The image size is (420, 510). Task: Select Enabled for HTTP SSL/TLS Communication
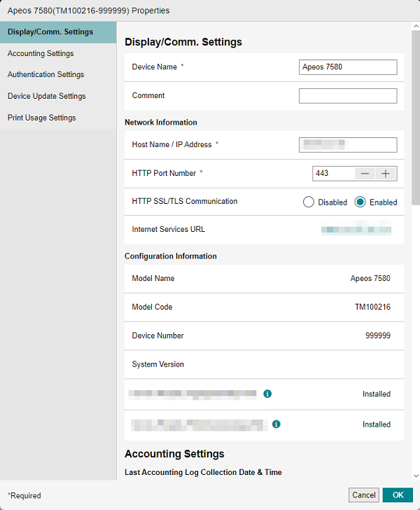pyautogui.click(x=360, y=202)
